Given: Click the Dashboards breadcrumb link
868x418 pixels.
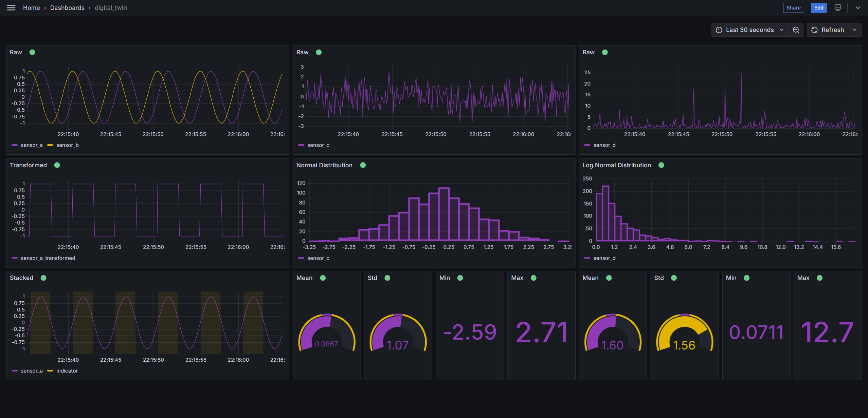Looking at the screenshot, I should (x=67, y=8).
